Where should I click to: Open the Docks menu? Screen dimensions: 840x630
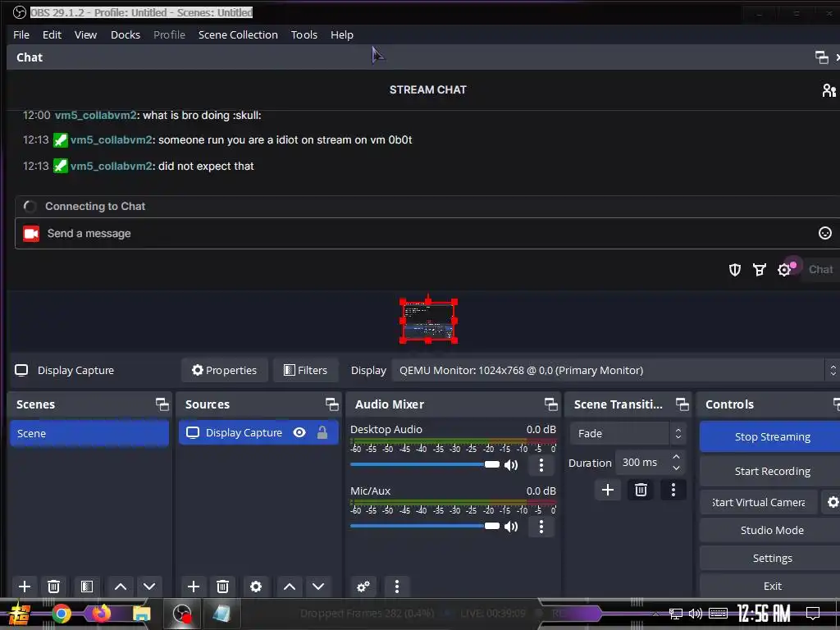(126, 34)
